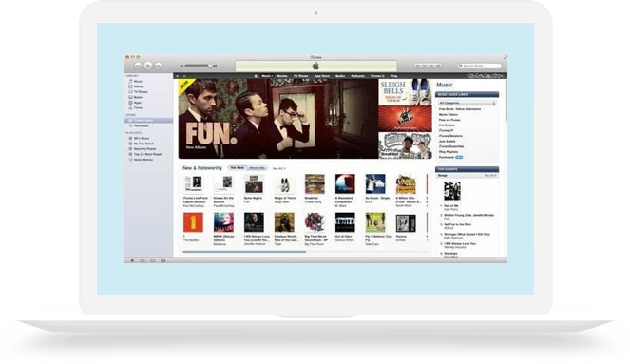Open A Wasteland Companion album cover
Screen dimensions: 630x364
pos(345,183)
